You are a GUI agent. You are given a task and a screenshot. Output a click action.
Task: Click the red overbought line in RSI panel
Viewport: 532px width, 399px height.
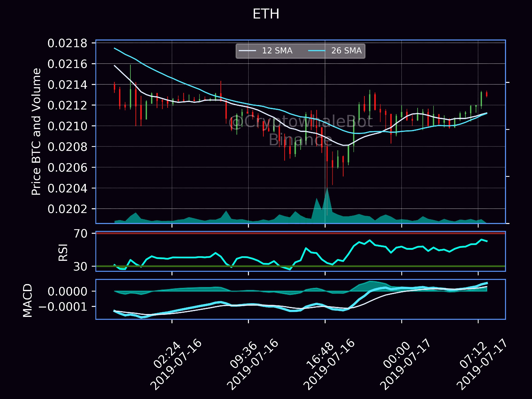point(301,233)
